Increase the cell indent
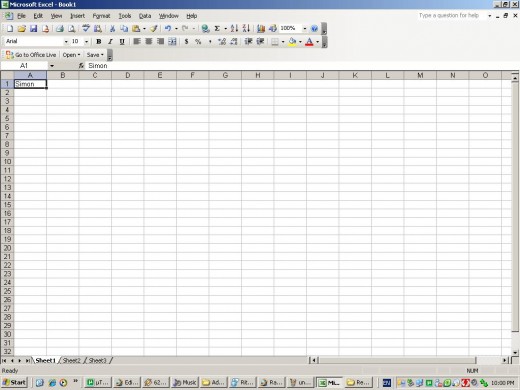The height and width of the screenshot is (390, 520). [260, 42]
